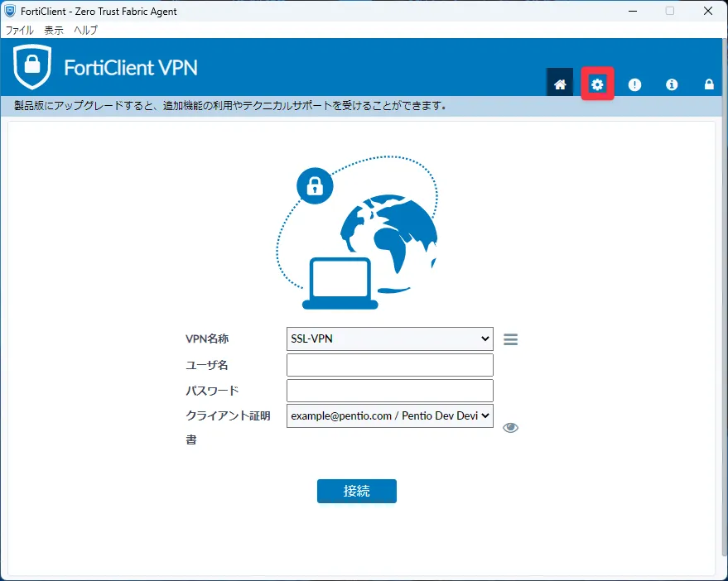Viewport: 728px width, 581px height.
Task: Click the 接続 button
Action: (356, 491)
